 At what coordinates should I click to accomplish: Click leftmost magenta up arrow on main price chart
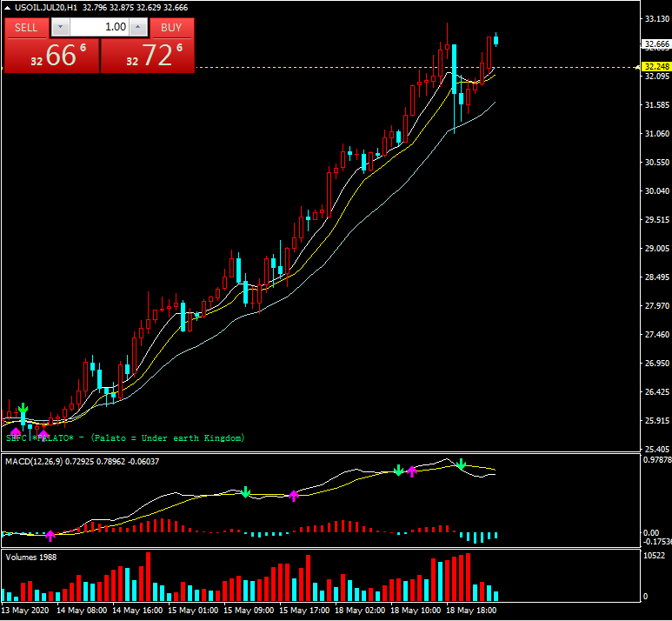[x=15, y=431]
